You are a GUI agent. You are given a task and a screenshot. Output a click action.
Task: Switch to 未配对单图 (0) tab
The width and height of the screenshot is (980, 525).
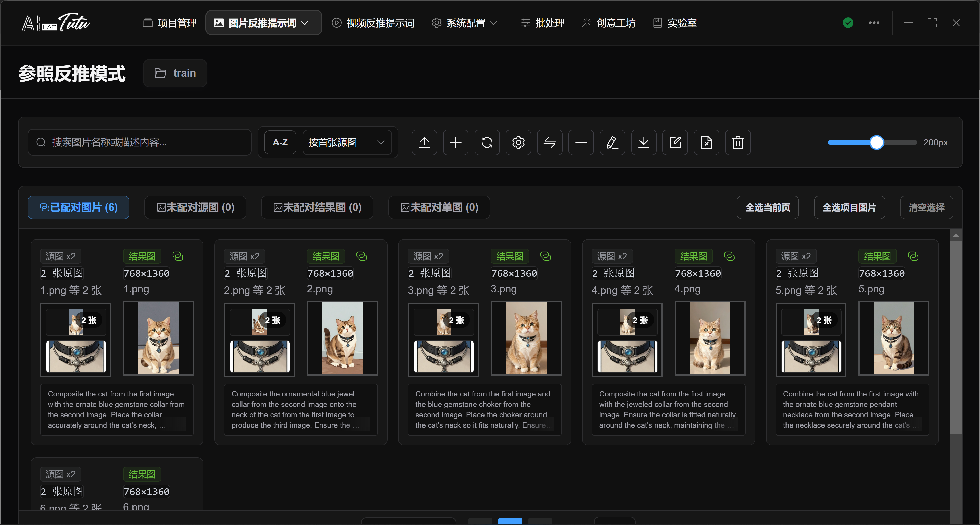click(439, 207)
